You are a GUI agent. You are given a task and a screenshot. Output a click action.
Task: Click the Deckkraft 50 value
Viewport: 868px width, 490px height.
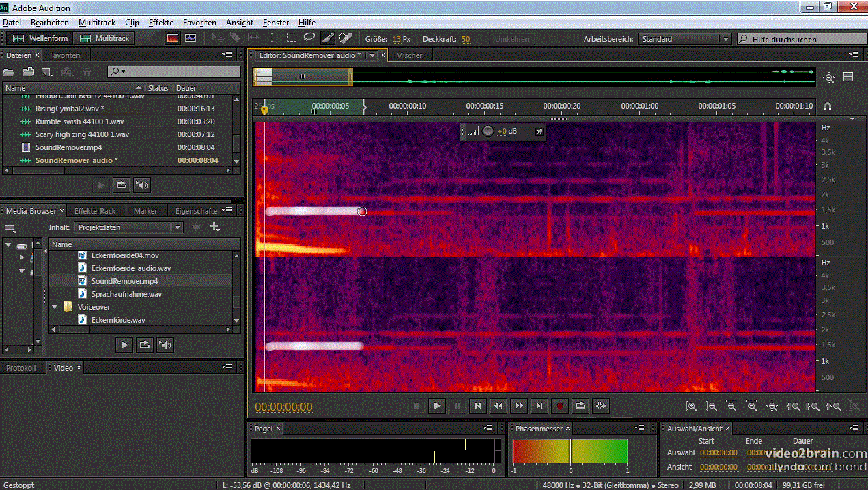pyautogui.click(x=466, y=39)
